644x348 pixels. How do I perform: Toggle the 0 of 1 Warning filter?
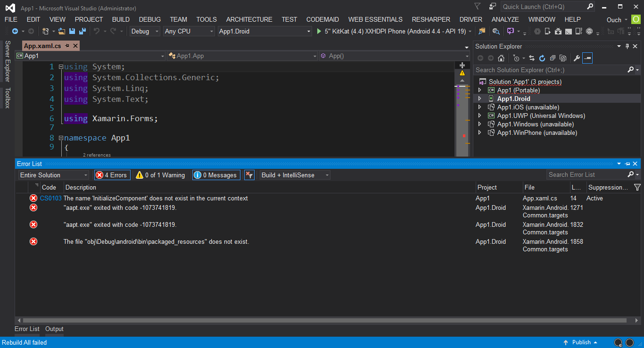tap(160, 175)
